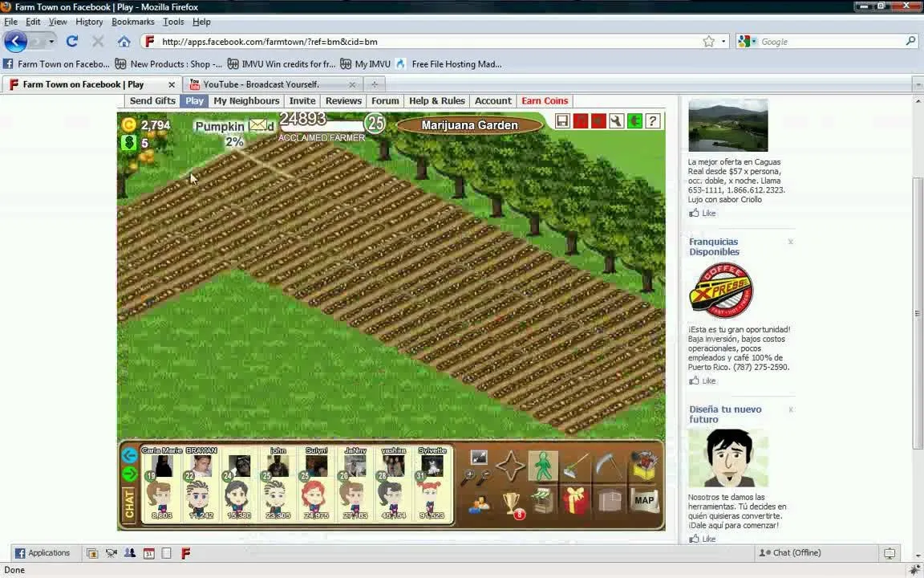
Task: Open the Reviews tab
Action: pos(343,101)
